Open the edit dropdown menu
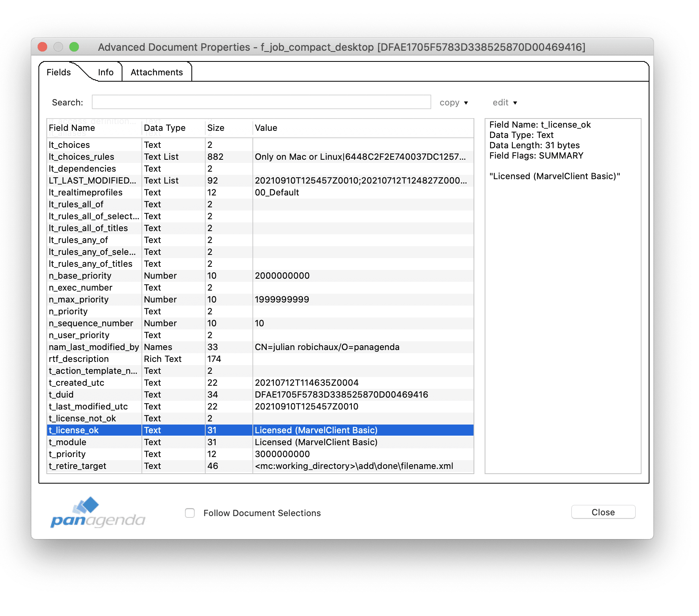 (x=504, y=103)
